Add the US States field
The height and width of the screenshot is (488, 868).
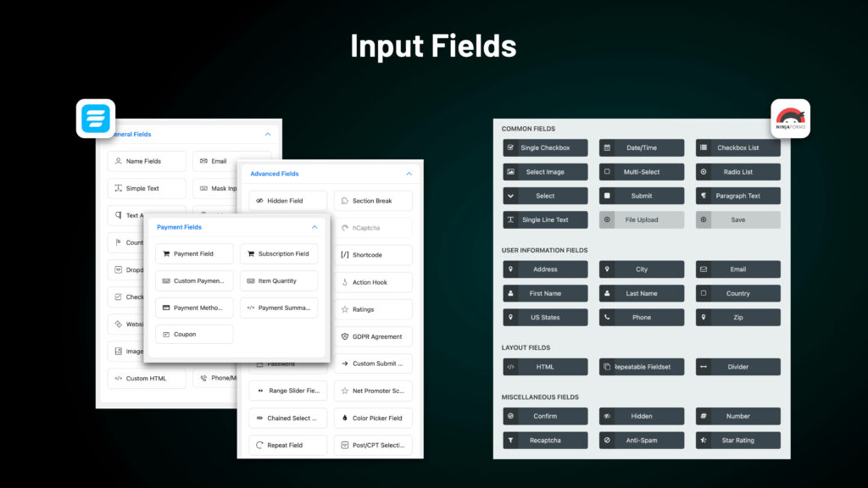(x=545, y=318)
